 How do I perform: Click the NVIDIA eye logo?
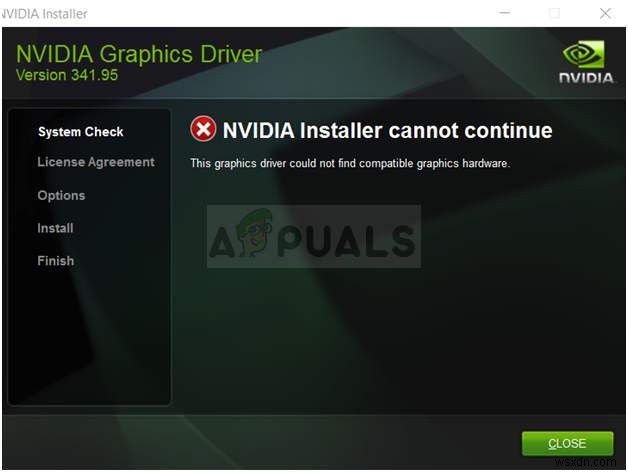tap(584, 54)
